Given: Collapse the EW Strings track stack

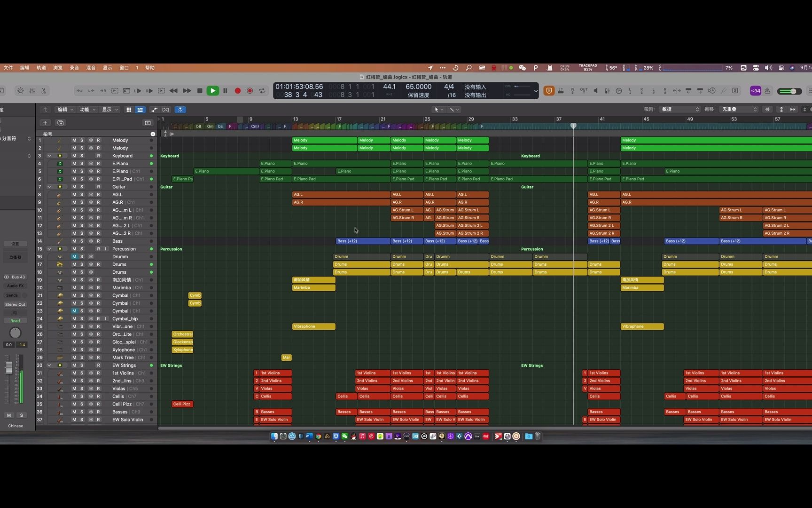Looking at the screenshot, I should pos(49,365).
